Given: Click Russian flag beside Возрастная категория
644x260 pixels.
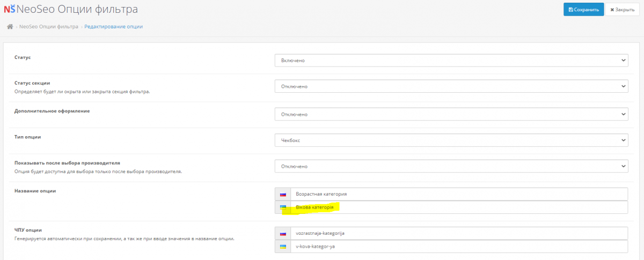Looking at the screenshot, I should tap(283, 194).
